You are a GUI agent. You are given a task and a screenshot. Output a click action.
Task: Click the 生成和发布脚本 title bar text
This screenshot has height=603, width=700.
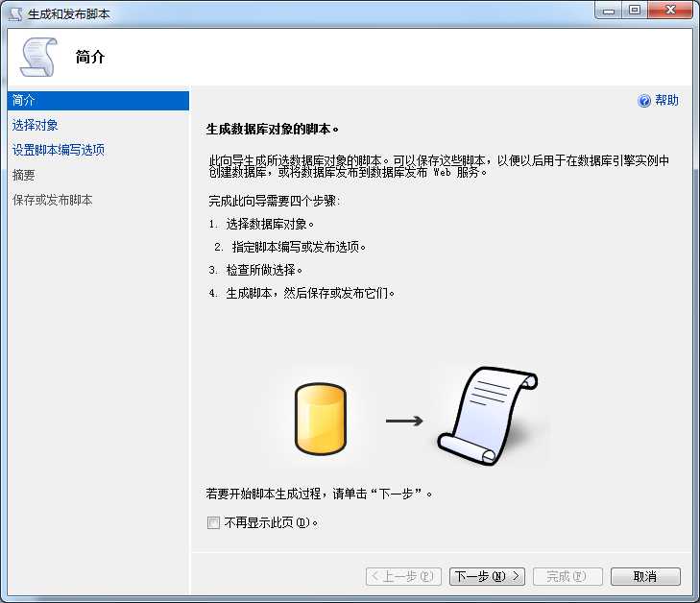[x=69, y=14]
